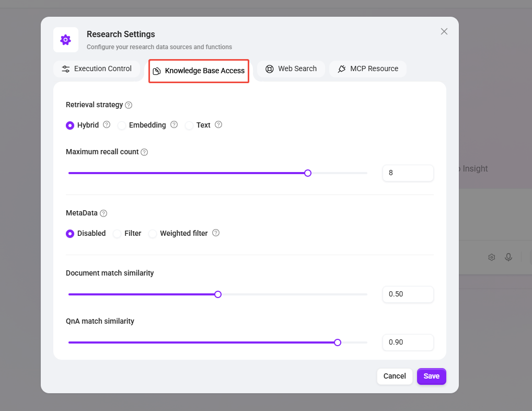Click the help icon next to Hybrid

click(x=107, y=124)
